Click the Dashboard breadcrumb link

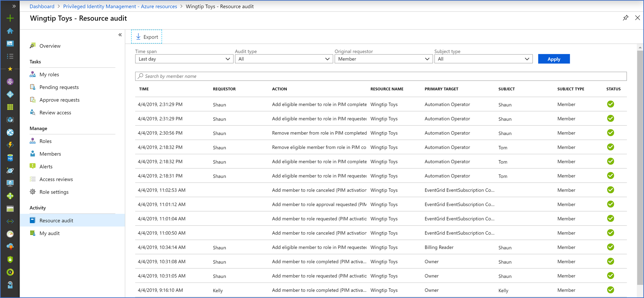[42, 6]
